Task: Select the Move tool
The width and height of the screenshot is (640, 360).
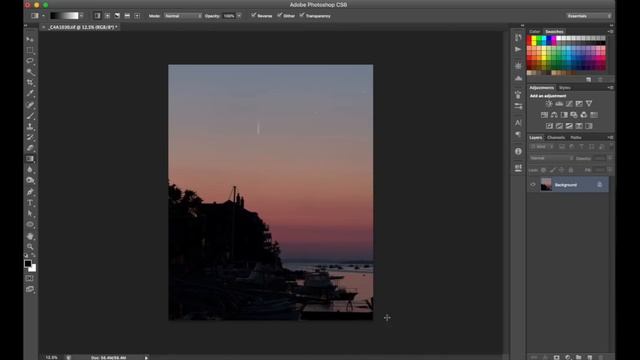Action: coord(30,39)
